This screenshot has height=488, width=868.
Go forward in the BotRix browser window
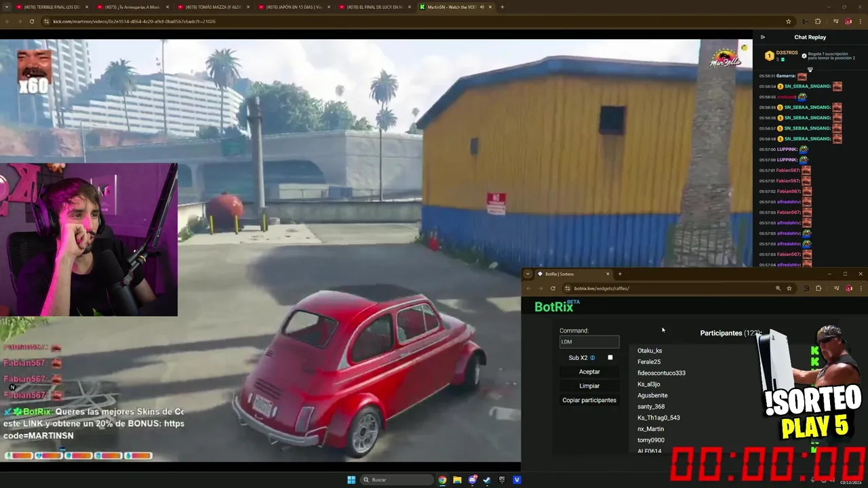[541, 288]
